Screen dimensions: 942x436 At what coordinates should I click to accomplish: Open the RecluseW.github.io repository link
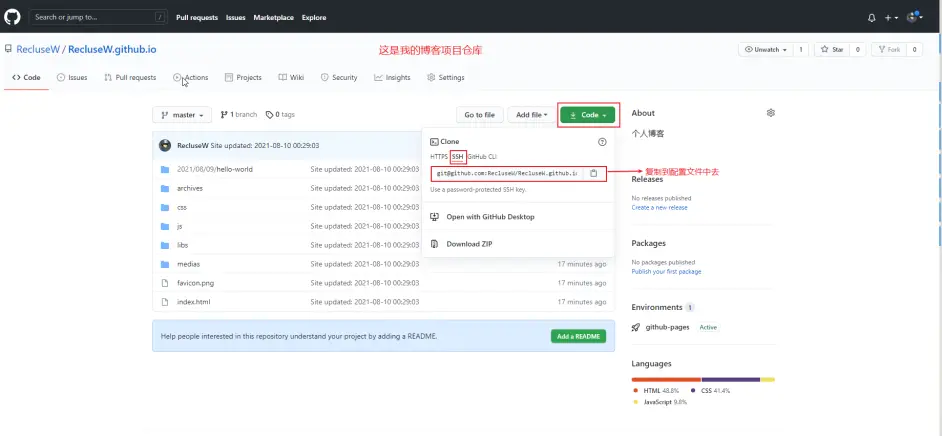pyautogui.click(x=112, y=49)
